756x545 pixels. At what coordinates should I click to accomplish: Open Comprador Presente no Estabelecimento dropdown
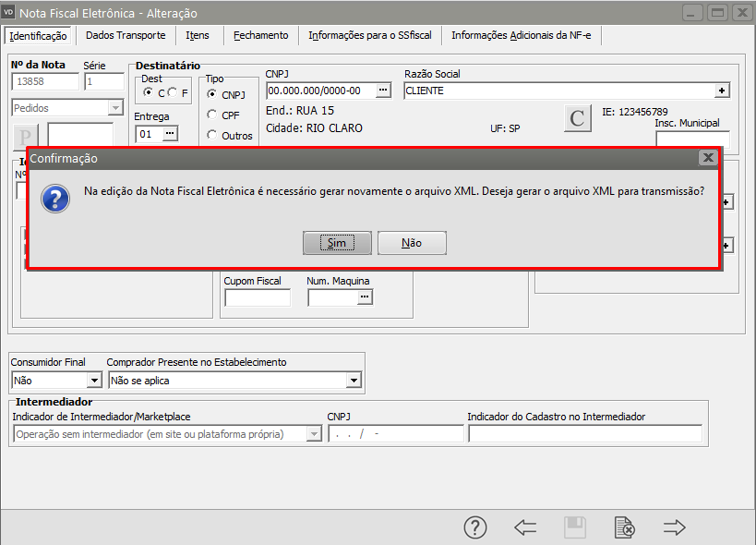click(x=353, y=380)
